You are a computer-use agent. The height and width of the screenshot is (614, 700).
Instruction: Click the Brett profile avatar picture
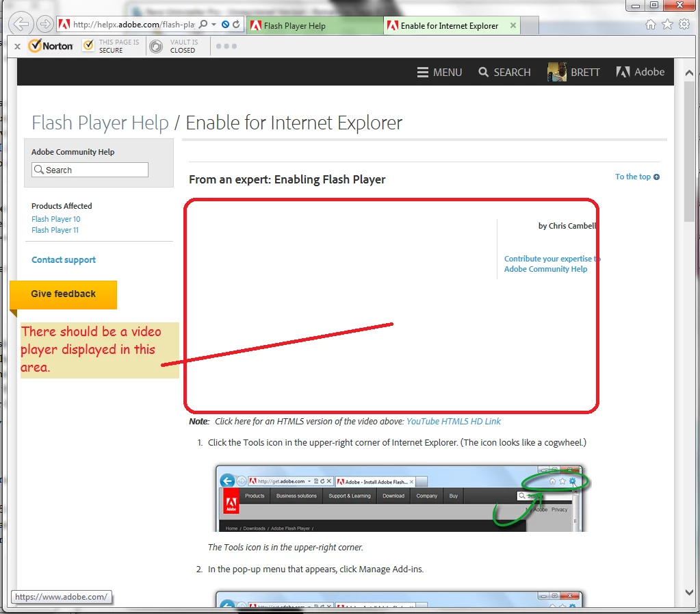coord(556,72)
